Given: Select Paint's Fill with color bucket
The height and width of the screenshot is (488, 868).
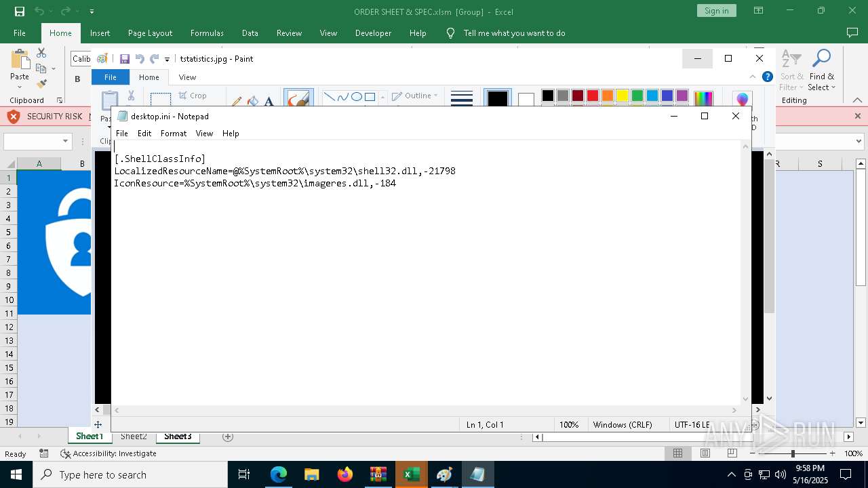Looking at the screenshot, I should (253, 101).
